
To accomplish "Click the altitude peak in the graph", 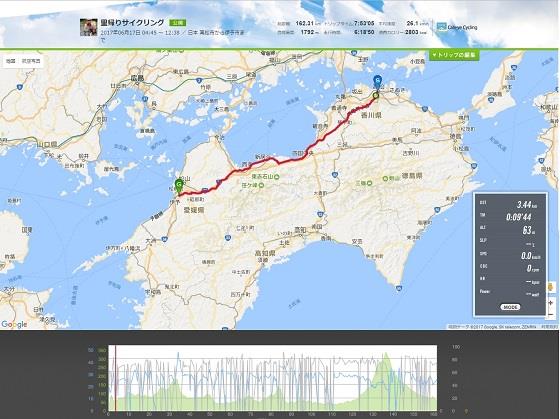I will 386,354.
